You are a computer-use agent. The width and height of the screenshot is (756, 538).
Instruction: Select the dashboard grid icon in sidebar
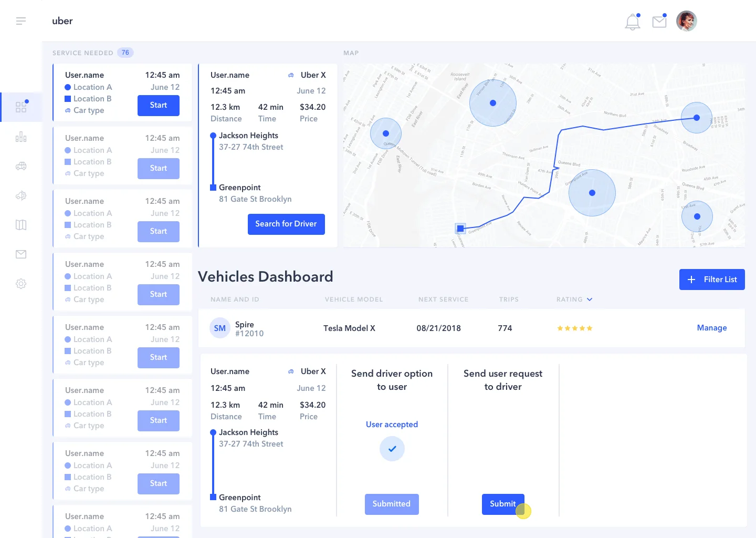pyautogui.click(x=21, y=107)
